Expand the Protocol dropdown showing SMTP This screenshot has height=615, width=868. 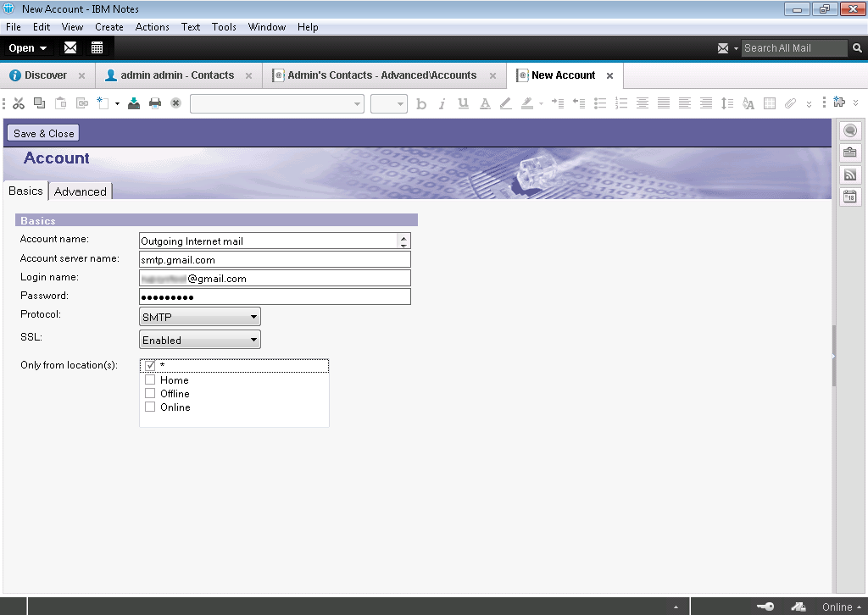point(200,317)
